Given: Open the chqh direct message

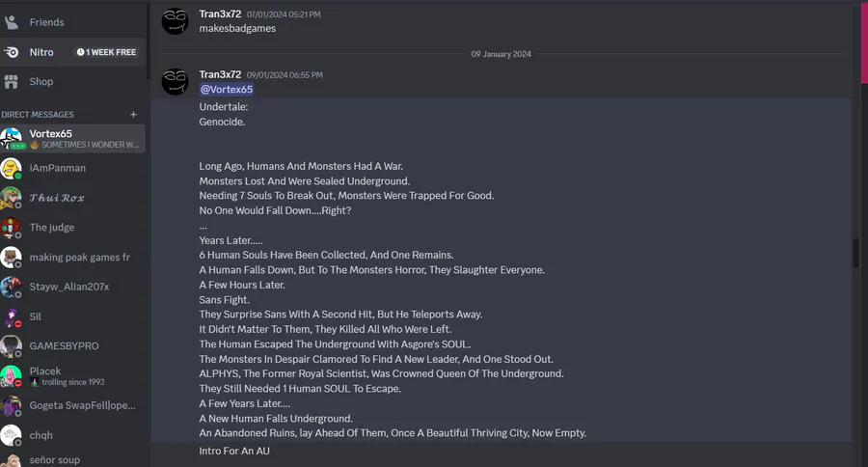Looking at the screenshot, I should point(41,435).
